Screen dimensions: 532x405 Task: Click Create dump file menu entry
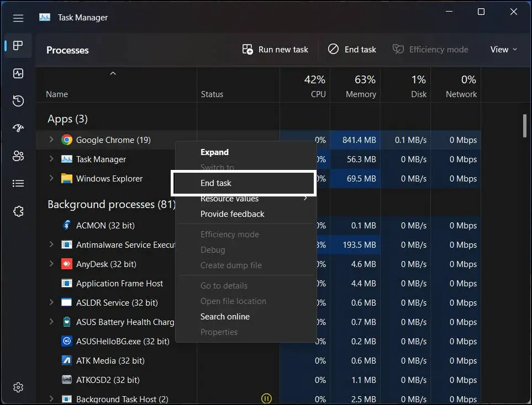[231, 265]
